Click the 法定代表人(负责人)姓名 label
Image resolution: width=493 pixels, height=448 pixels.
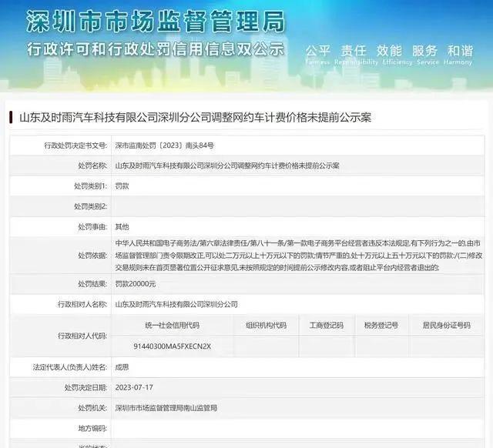pos(70,367)
